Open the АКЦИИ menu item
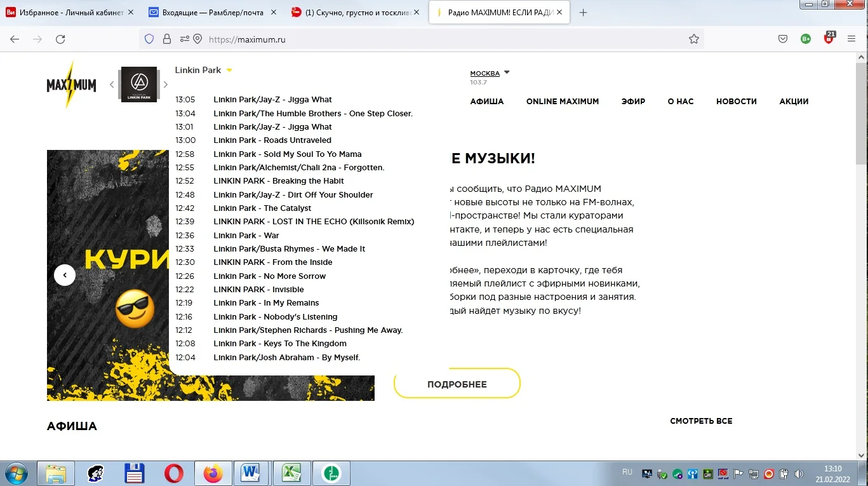This screenshot has width=868, height=486. point(794,102)
